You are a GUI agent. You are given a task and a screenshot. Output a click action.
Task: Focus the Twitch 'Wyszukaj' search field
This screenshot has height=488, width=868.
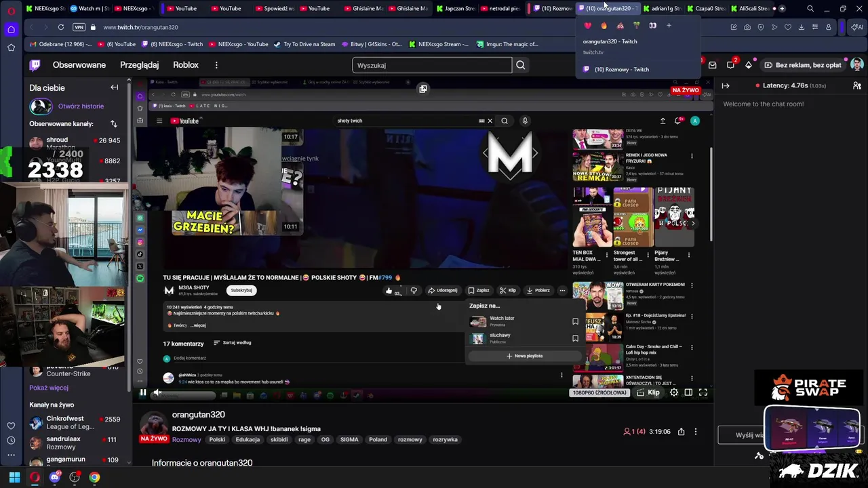point(432,65)
